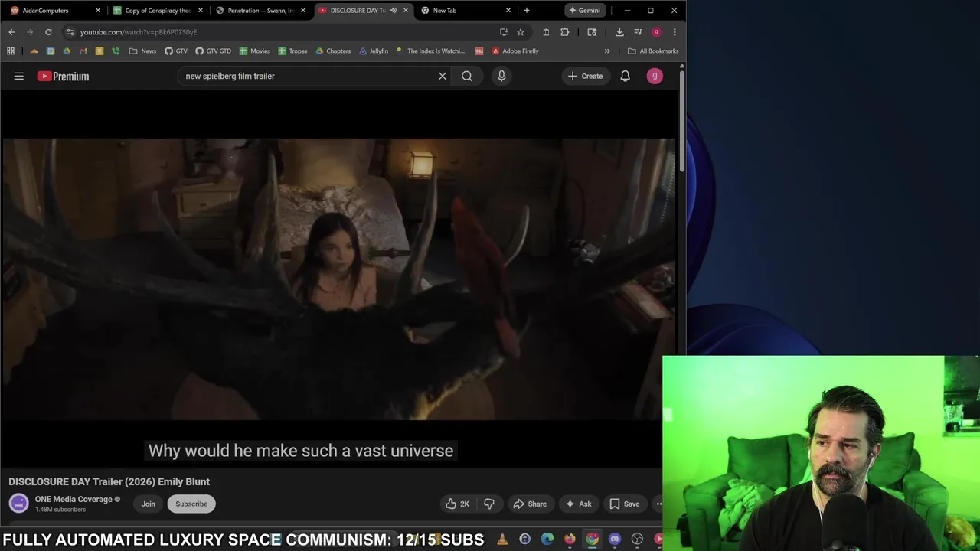This screenshot has height=551, width=980.
Task: Open Discord from the taskbar
Action: (615, 540)
